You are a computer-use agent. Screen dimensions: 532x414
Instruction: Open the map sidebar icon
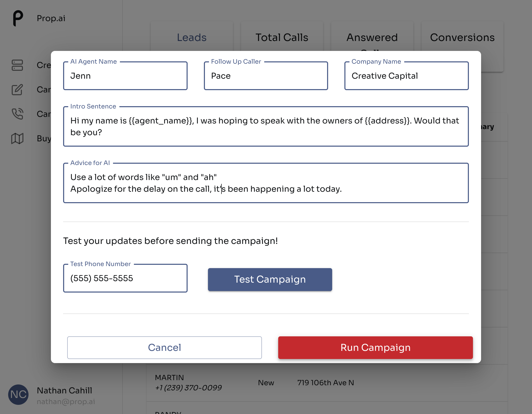click(17, 138)
